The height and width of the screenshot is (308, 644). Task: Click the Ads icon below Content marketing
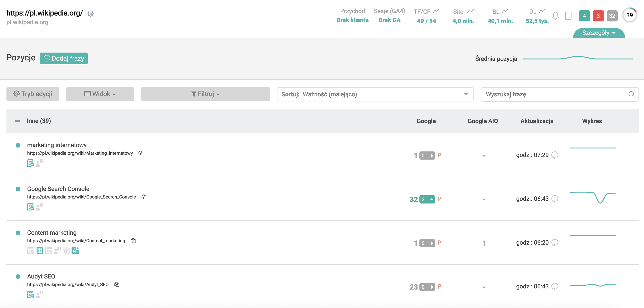pos(49,251)
